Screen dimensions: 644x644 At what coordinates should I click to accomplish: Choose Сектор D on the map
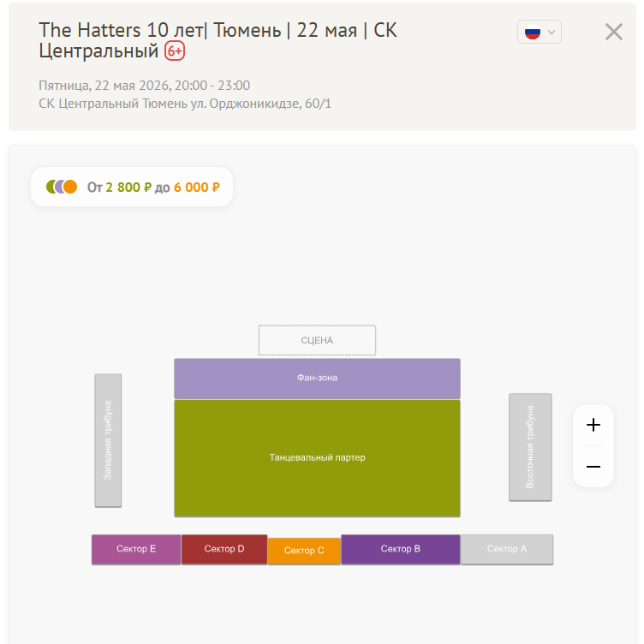click(x=224, y=549)
